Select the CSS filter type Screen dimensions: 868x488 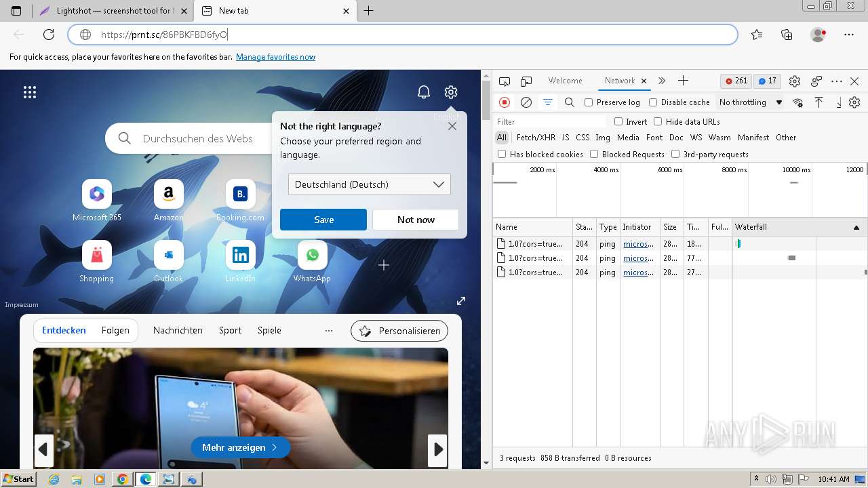coord(583,138)
